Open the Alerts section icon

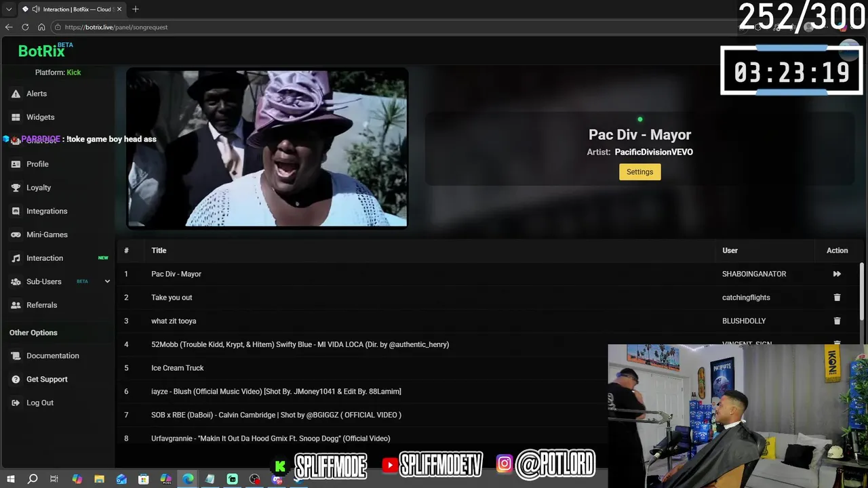click(16, 94)
